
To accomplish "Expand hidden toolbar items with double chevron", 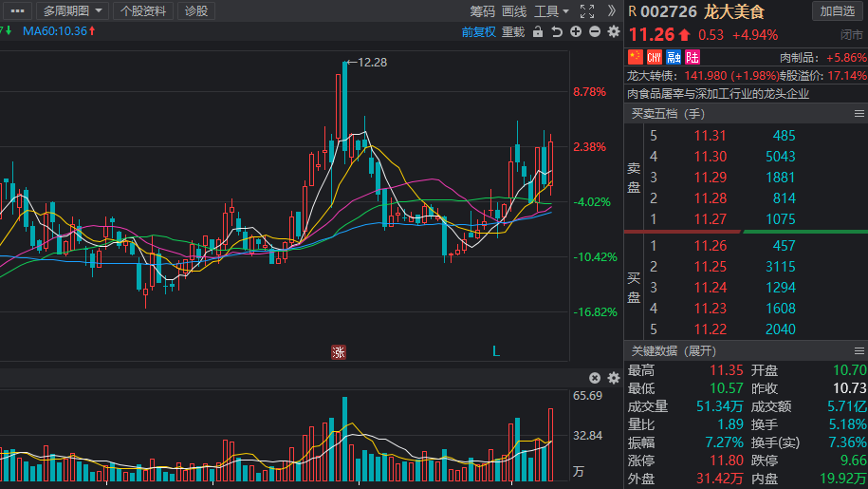I will [612, 11].
